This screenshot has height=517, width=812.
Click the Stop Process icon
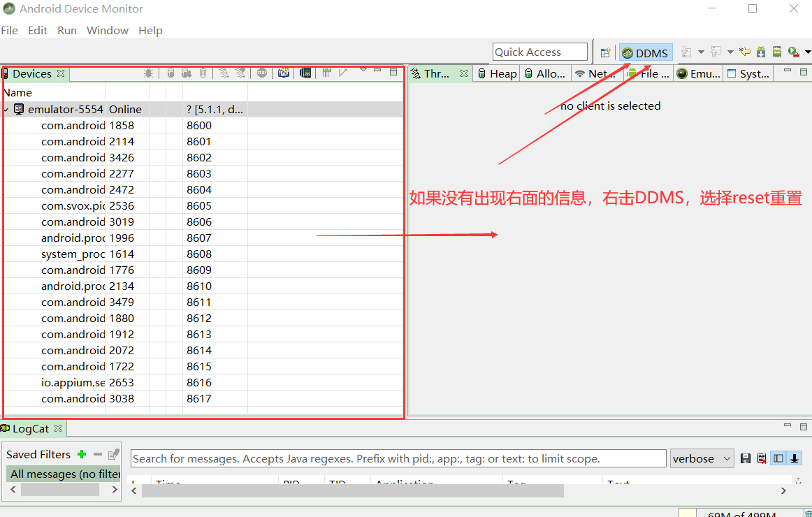click(262, 73)
